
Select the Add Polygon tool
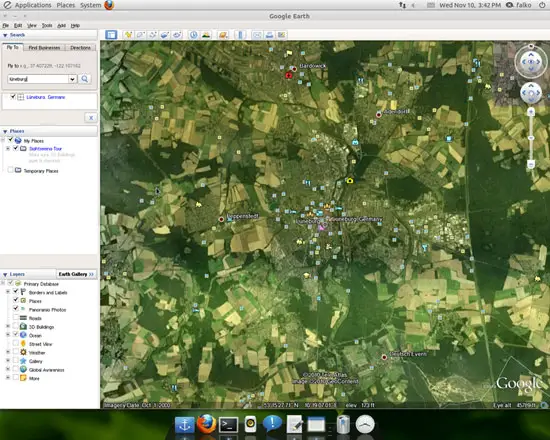pyautogui.click(x=140, y=35)
